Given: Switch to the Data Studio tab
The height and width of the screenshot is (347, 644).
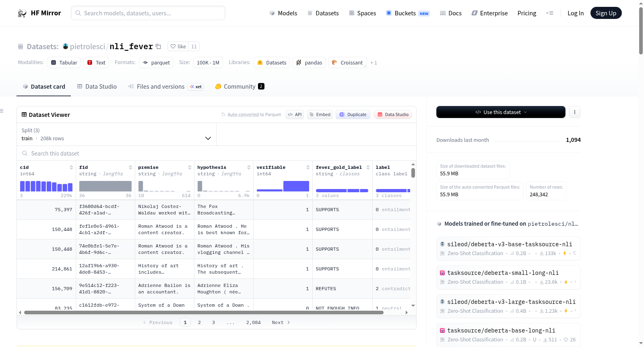Looking at the screenshot, I should [x=97, y=87].
